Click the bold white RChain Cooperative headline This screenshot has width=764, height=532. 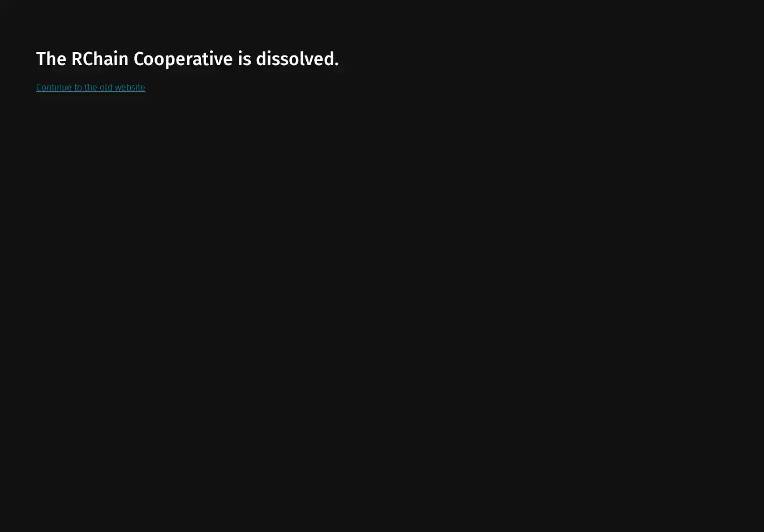tap(187, 59)
